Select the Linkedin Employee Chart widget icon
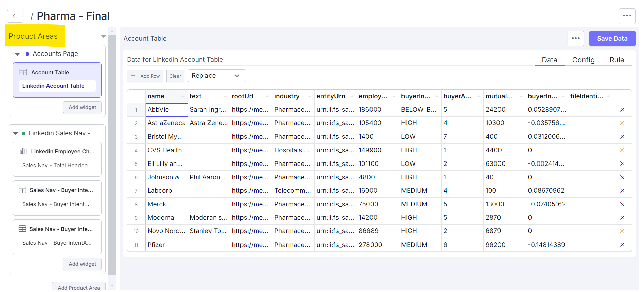Viewport: 644px width, 292px height. pyautogui.click(x=23, y=151)
